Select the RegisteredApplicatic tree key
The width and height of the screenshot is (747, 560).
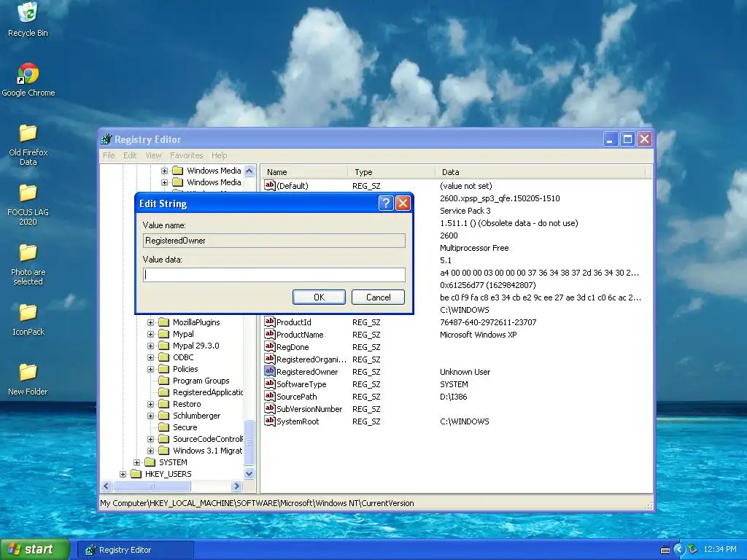click(208, 392)
